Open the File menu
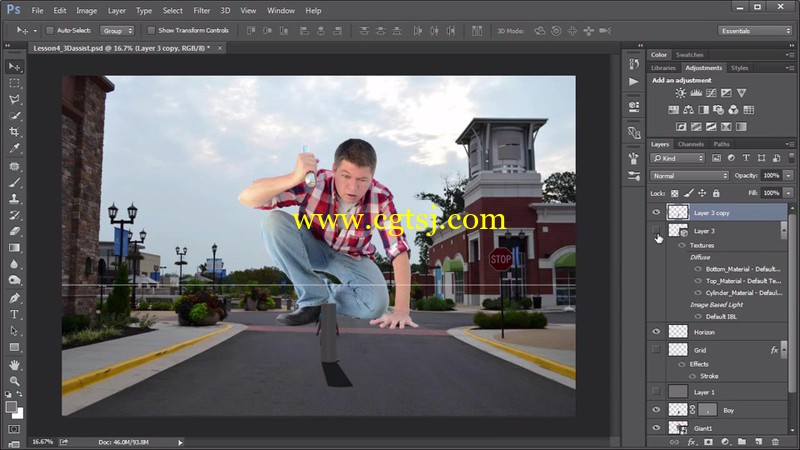 37,10
